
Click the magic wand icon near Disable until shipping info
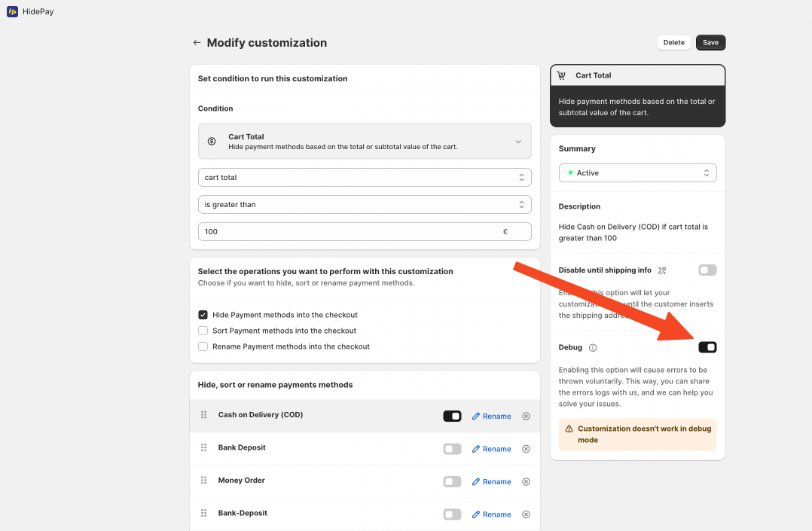pos(662,270)
